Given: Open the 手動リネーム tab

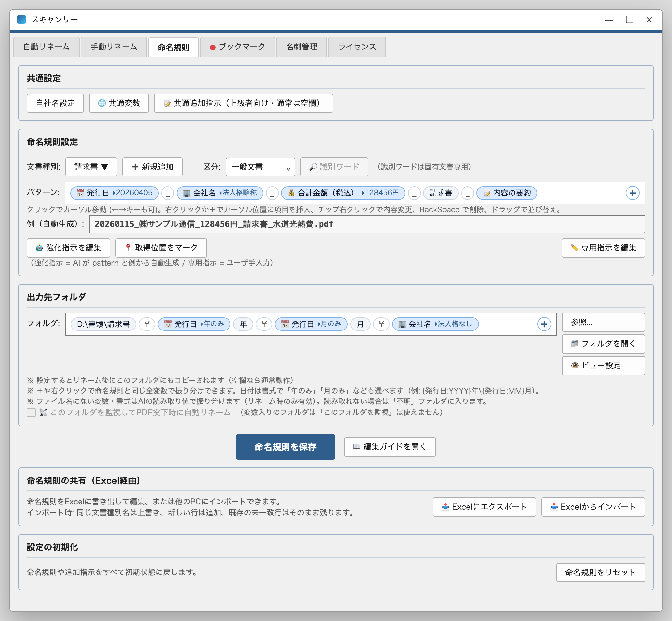Looking at the screenshot, I should 113,47.
